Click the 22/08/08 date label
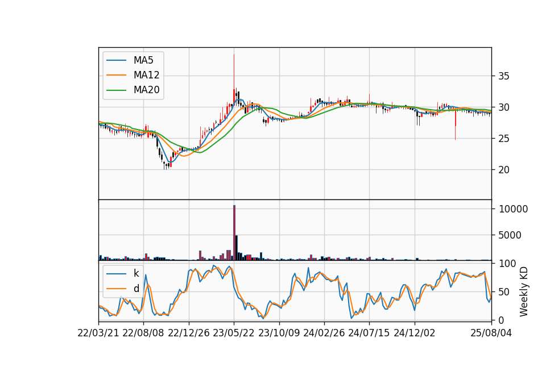Image resolution: width=546 pixels, height=392 pixels. (143, 333)
